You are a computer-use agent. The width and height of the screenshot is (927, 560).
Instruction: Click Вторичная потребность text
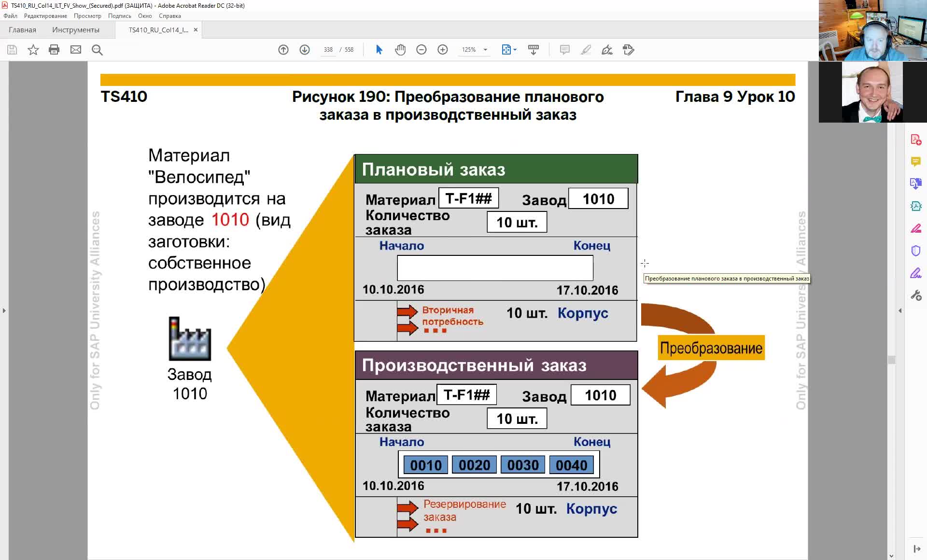coord(452,316)
